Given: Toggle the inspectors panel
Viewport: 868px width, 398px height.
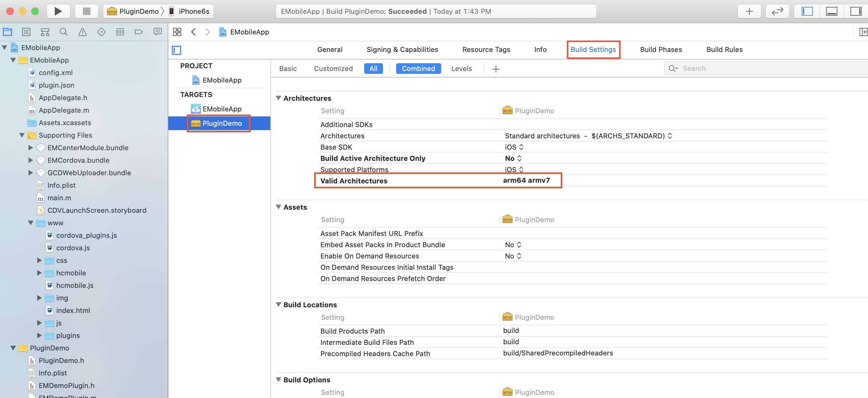Looking at the screenshot, I should pyautogui.click(x=855, y=11).
